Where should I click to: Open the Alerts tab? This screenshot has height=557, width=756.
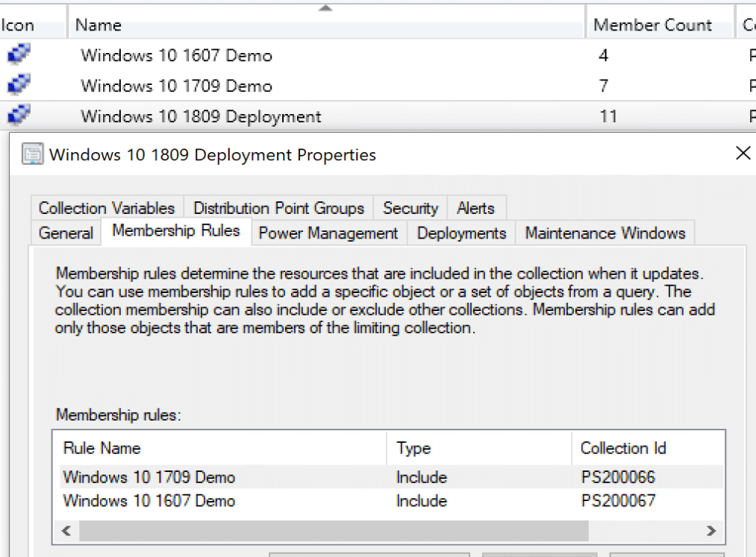tap(475, 209)
